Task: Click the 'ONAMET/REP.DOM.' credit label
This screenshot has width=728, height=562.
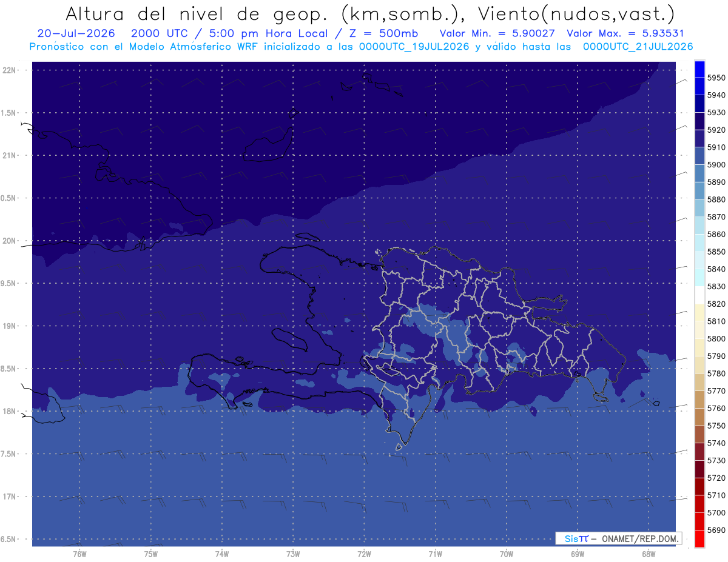Action: [639, 538]
